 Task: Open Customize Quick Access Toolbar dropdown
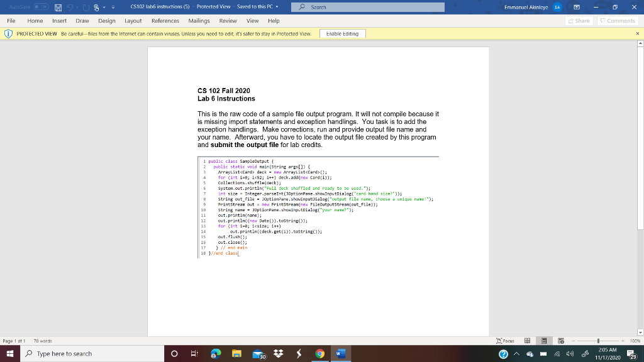tap(113, 7)
